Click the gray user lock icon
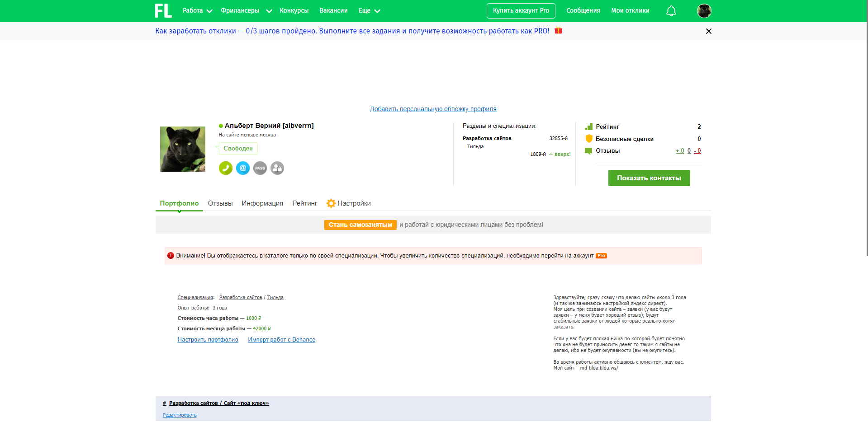868x422 pixels. click(x=277, y=168)
